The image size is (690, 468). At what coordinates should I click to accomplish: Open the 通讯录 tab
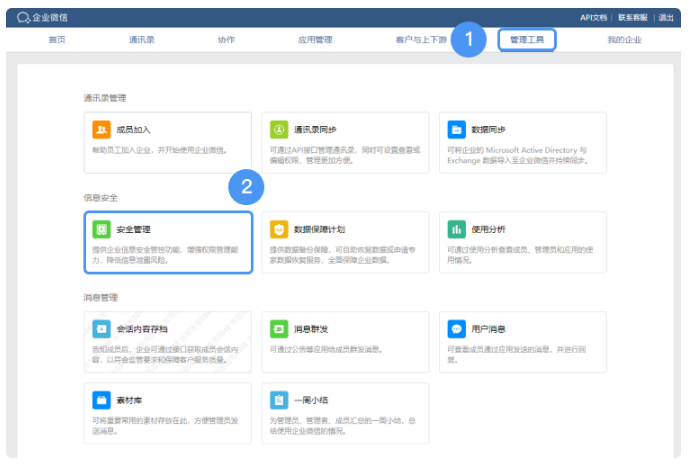pos(142,40)
